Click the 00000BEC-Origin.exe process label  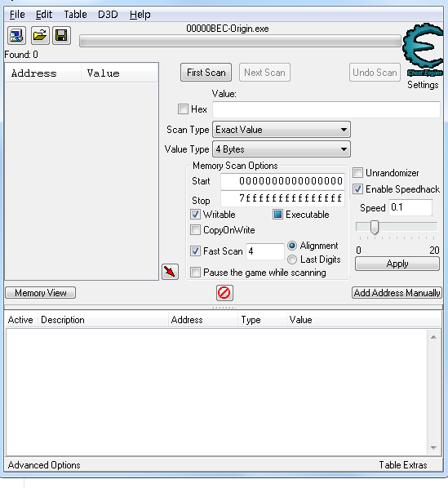pos(228,29)
